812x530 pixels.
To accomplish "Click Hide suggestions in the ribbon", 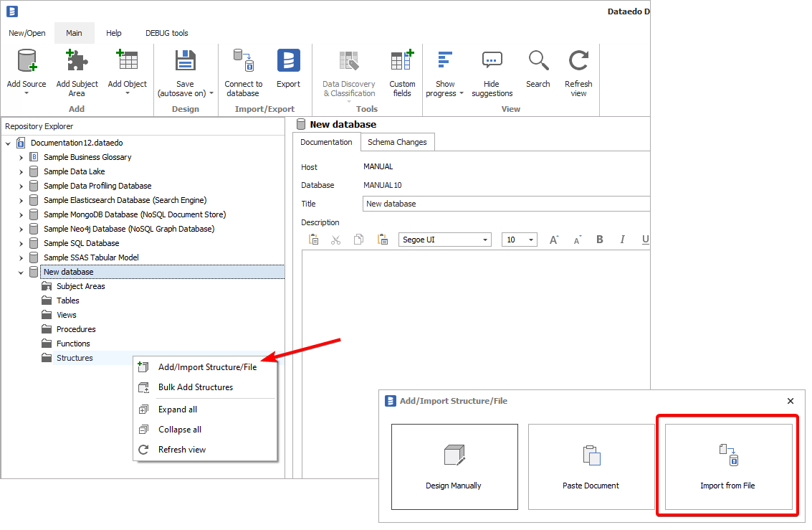I will click(492, 62).
